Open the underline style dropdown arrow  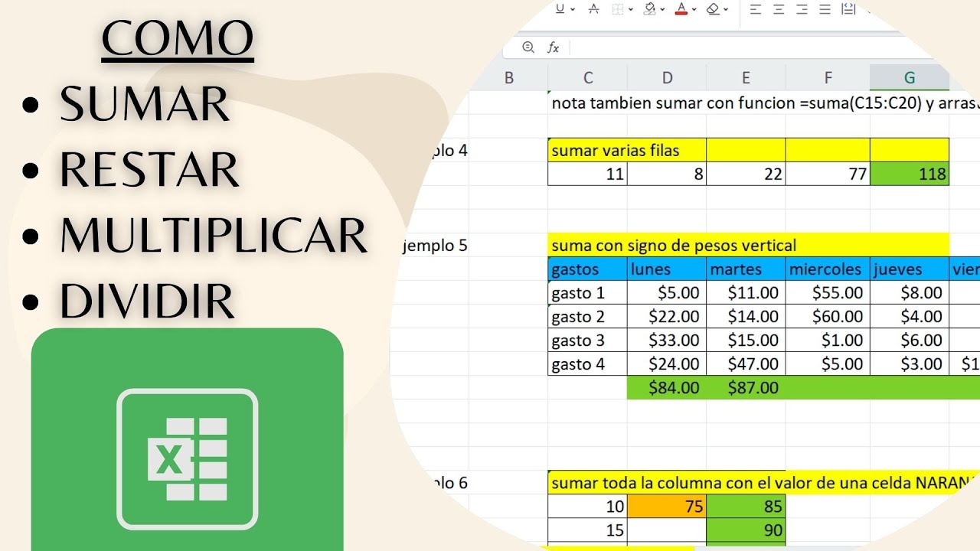[x=573, y=9]
